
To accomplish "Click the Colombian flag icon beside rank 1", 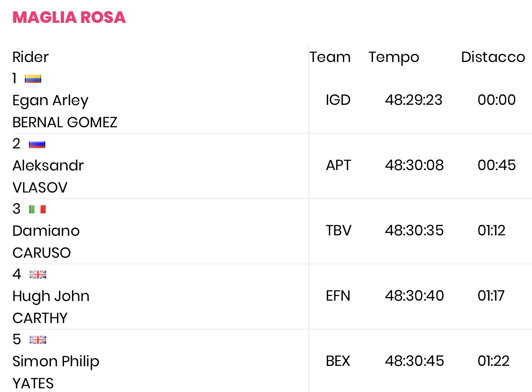I will click(x=33, y=79).
